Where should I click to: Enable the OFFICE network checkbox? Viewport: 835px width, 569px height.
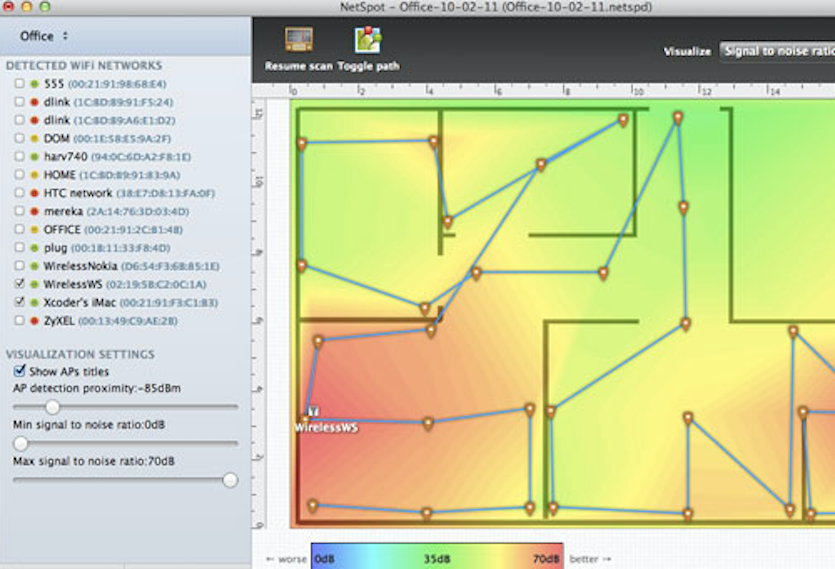point(20,230)
